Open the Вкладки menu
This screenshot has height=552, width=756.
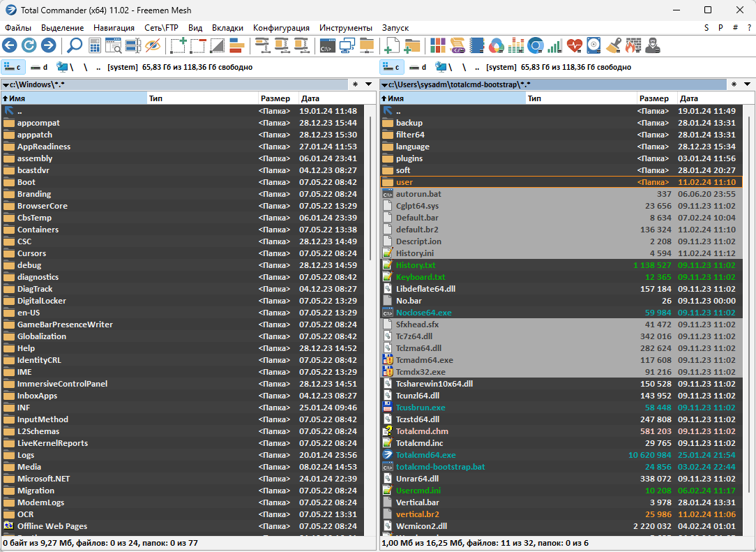[x=227, y=28]
